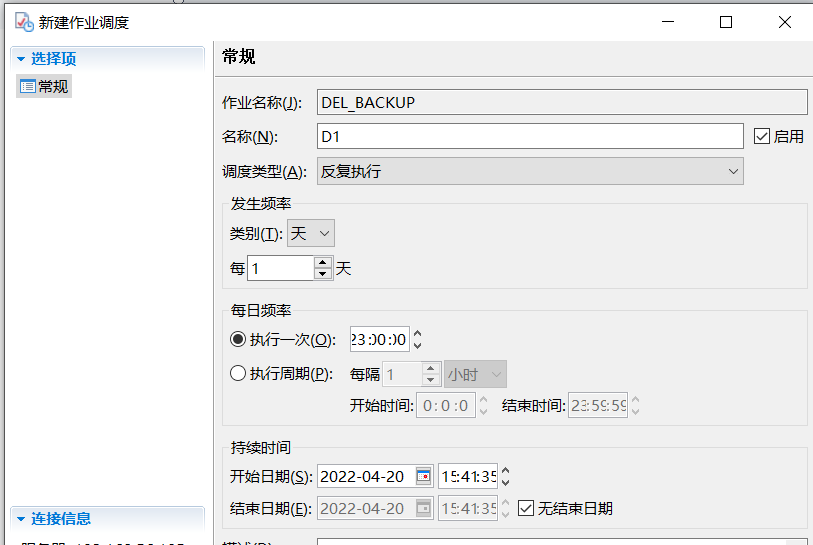Open the 开始日期 calendar picker icon
This screenshot has height=545, width=813.
tap(424, 476)
